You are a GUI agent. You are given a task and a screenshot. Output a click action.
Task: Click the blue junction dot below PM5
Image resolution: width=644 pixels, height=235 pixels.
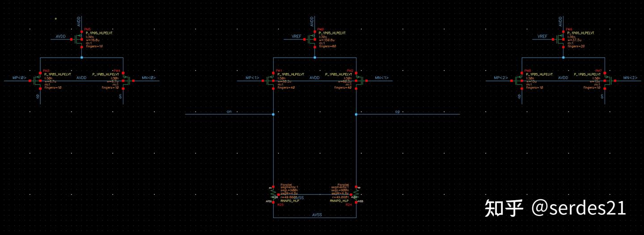[x=81, y=58]
